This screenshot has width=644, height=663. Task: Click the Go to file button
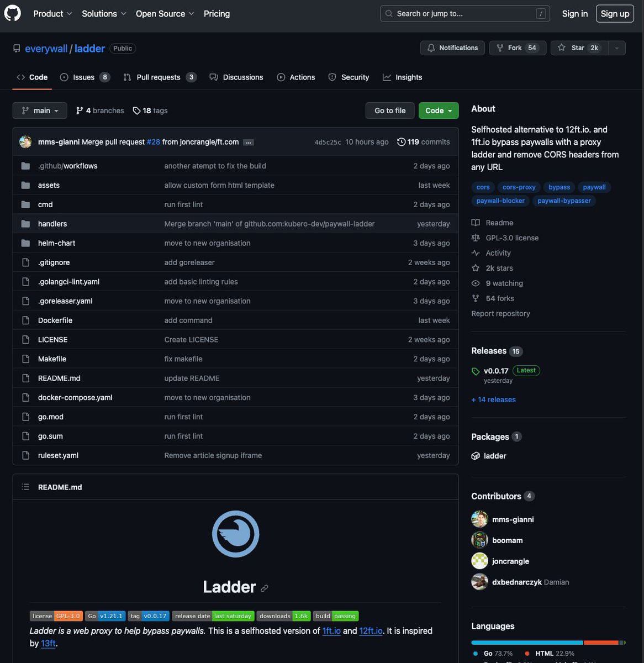(390, 110)
